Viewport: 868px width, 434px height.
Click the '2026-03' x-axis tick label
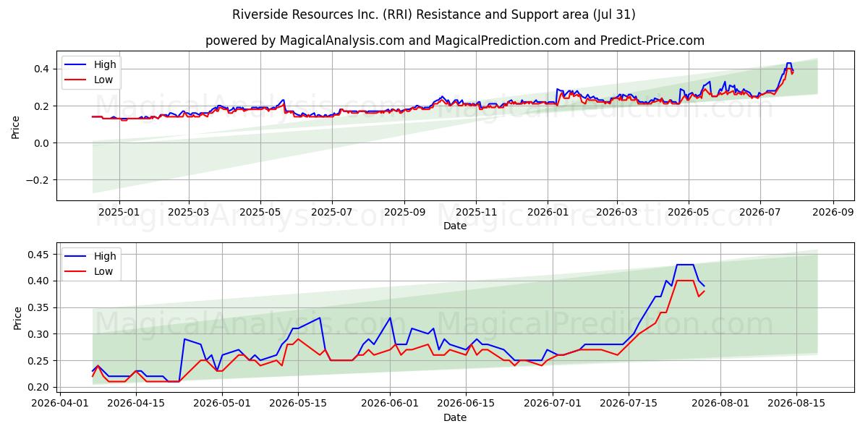pyautogui.click(x=616, y=212)
